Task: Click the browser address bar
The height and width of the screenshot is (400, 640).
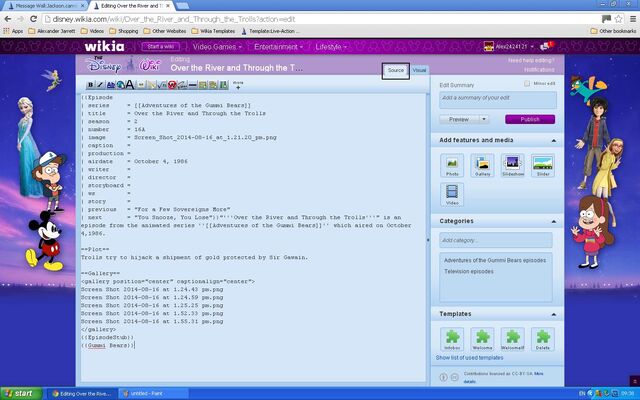Action: [x=320, y=19]
